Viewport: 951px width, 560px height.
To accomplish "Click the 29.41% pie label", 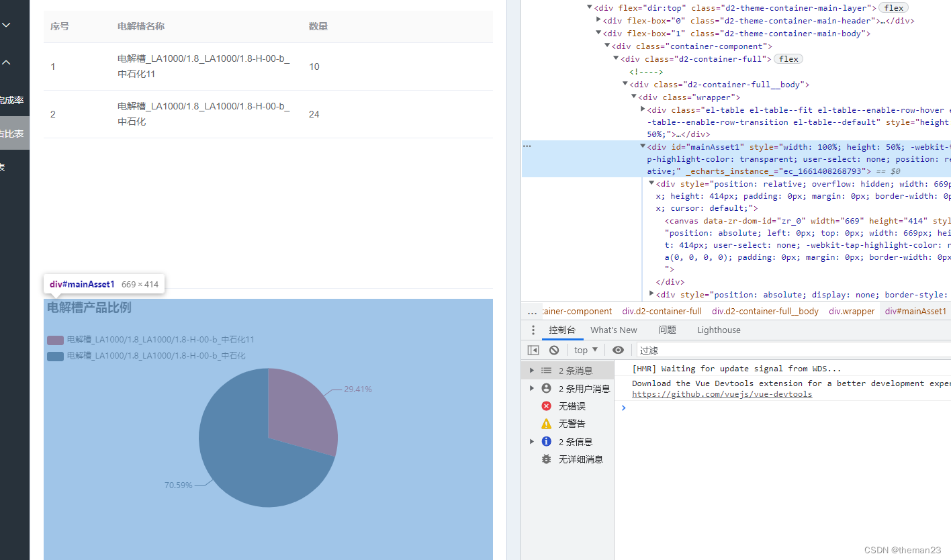I will pyautogui.click(x=358, y=389).
